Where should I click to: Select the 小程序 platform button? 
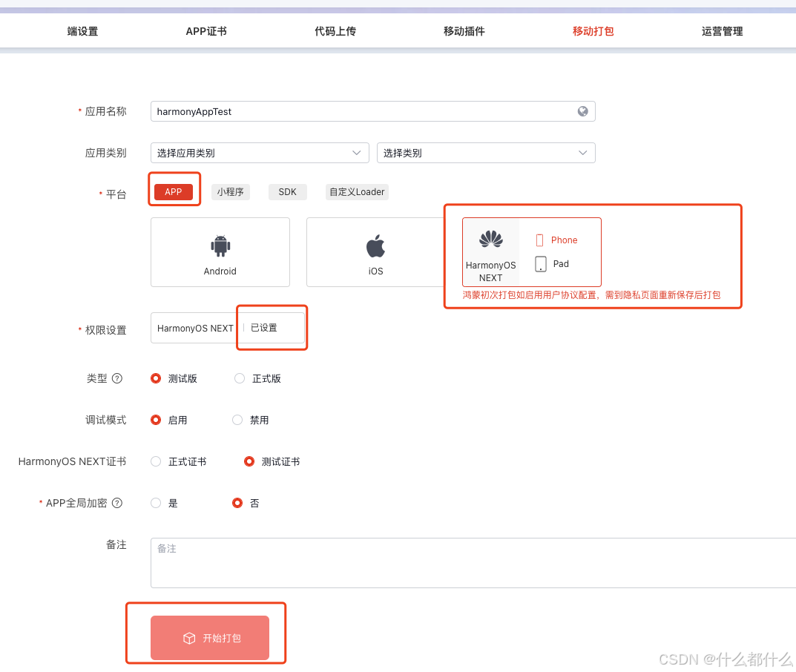[231, 192]
